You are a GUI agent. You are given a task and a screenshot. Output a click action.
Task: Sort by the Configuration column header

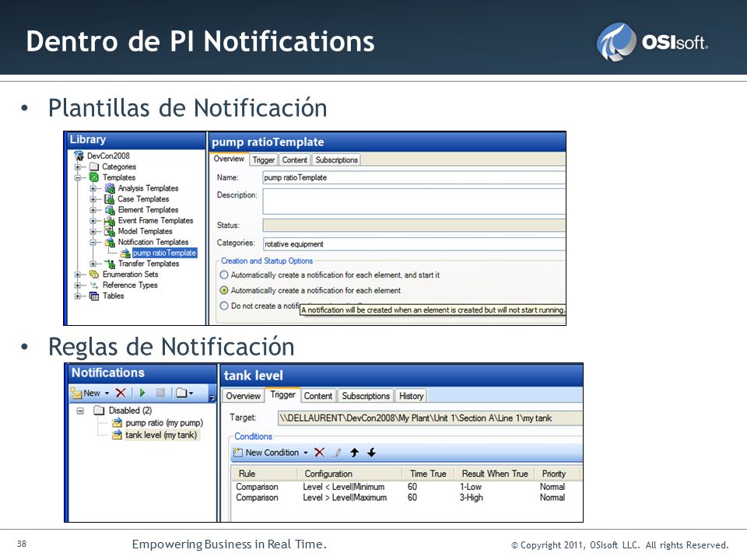[x=349, y=474]
